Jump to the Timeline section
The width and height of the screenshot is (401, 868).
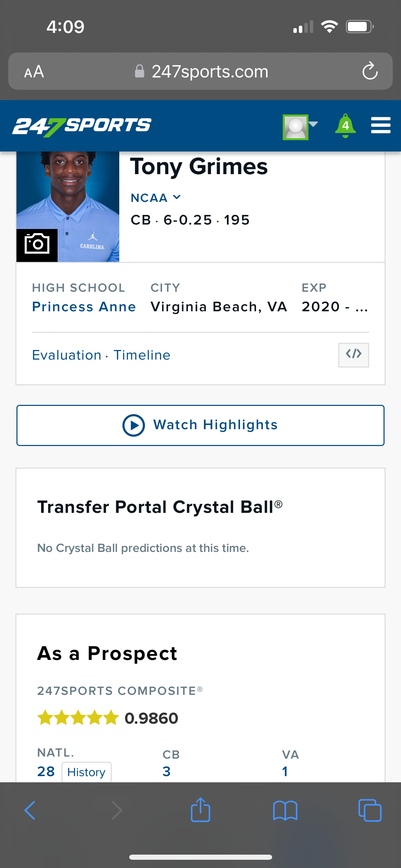(x=142, y=355)
